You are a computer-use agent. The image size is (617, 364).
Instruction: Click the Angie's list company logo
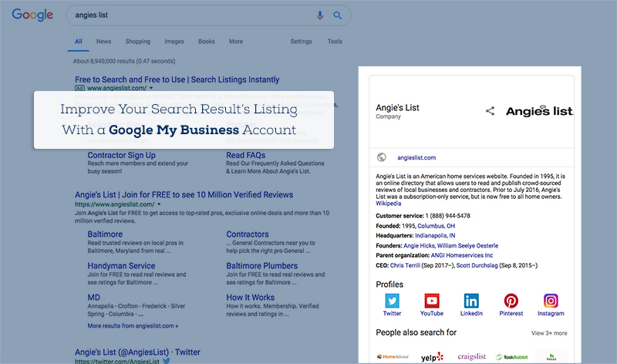coord(539,111)
